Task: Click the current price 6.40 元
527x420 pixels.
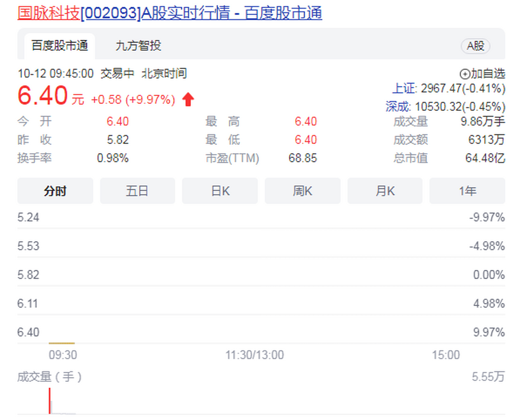Action: tap(51, 96)
